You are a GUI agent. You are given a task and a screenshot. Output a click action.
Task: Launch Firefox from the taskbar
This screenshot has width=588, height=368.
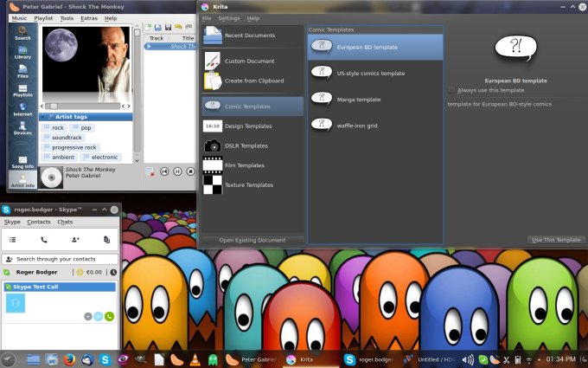coord(68,359)
